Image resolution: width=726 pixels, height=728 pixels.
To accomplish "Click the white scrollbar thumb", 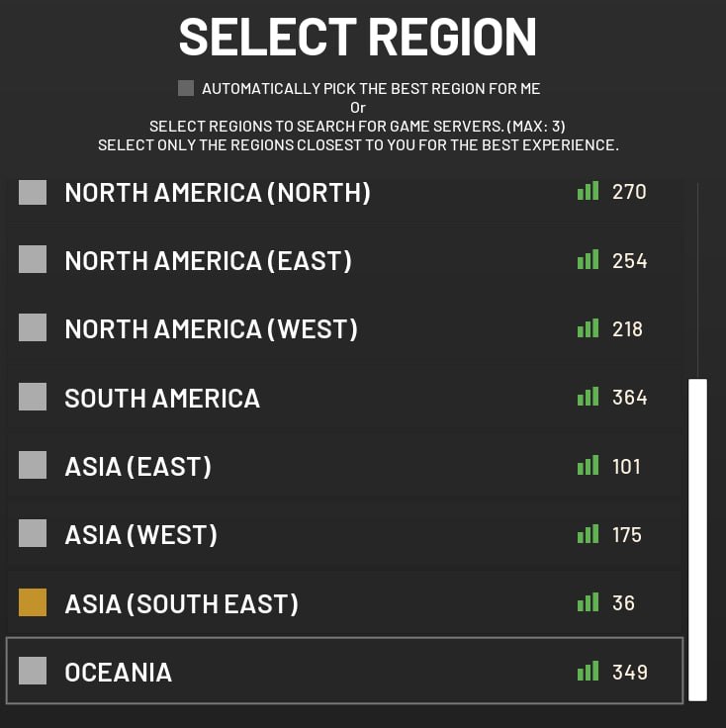I will pyautogui.click(x=697, y=539).
